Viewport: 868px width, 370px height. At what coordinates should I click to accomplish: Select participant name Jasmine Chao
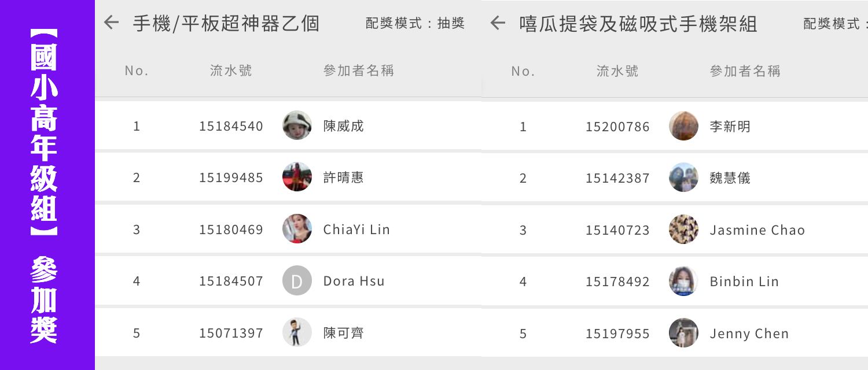pos(757,230)
